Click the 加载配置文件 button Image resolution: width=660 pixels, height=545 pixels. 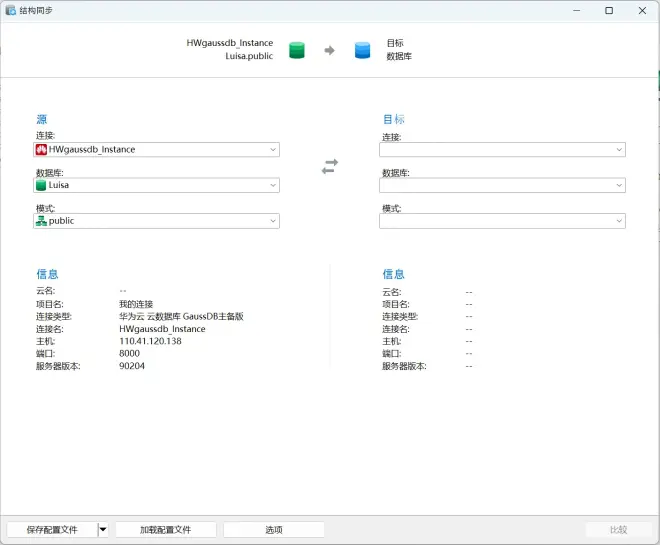[x=165, y=529]
